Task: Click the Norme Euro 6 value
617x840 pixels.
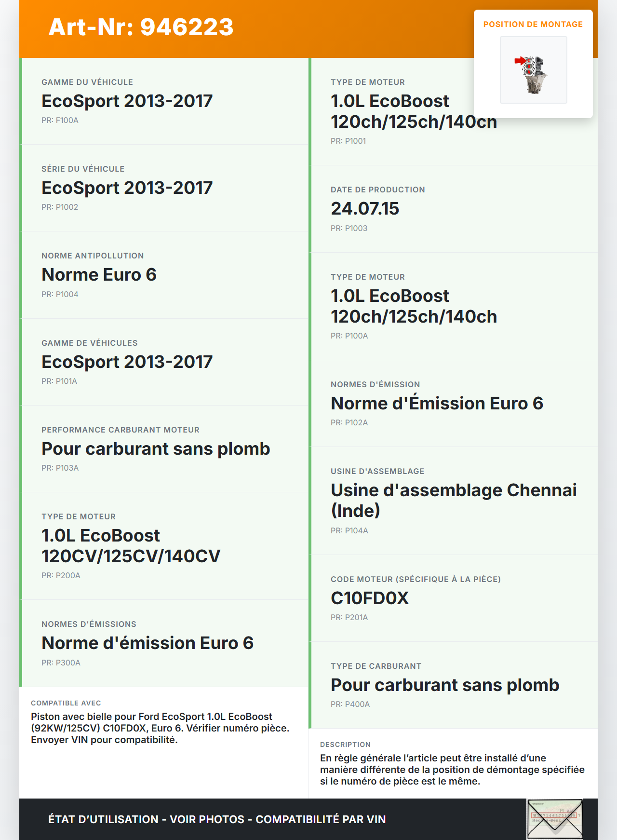Action: coord(99,274)
